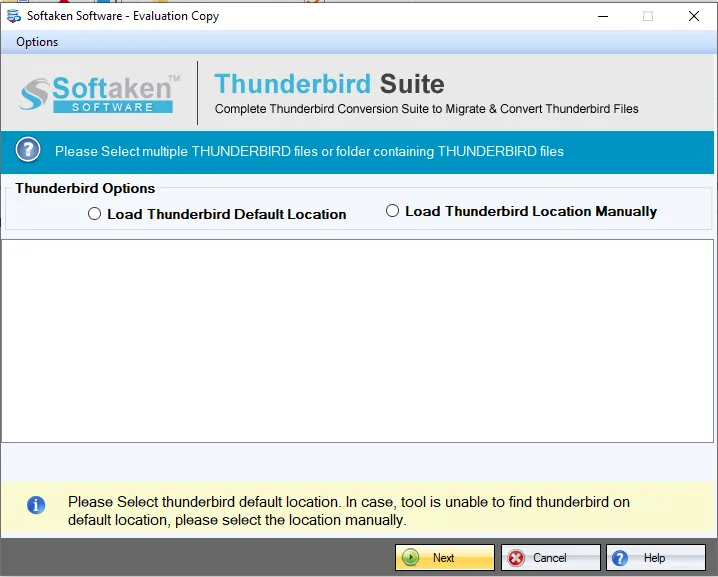Image resolution: width=718 pixels, height=577 pixels.
Task: Click the blue info icon in yellow notice
Action: (x=36, y=505)
